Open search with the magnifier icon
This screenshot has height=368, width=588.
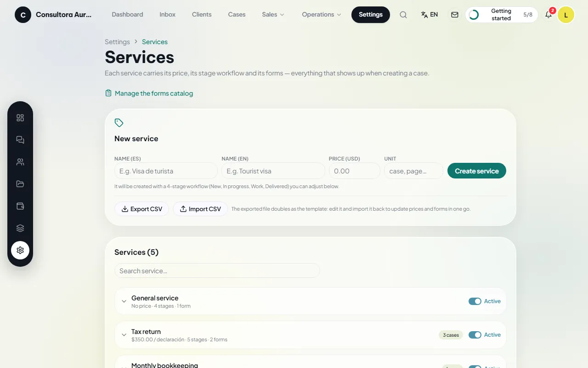tap(403, 15)
